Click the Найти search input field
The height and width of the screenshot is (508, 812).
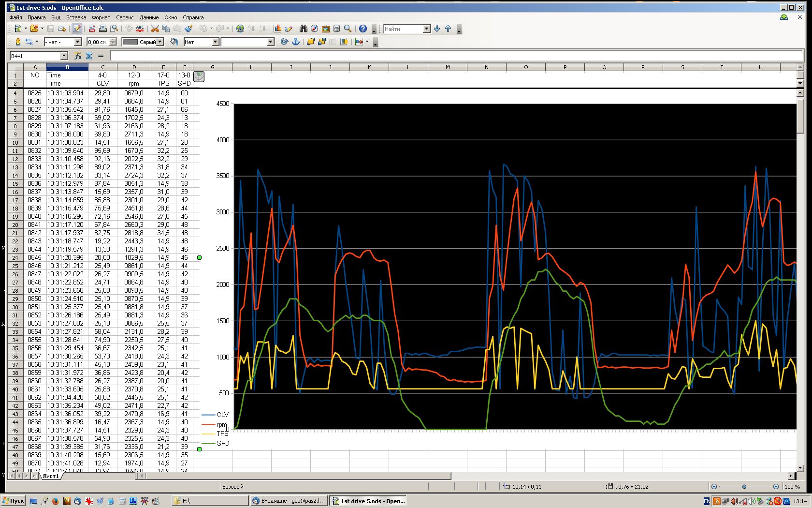pyautogui.click(x=403, y=29)
